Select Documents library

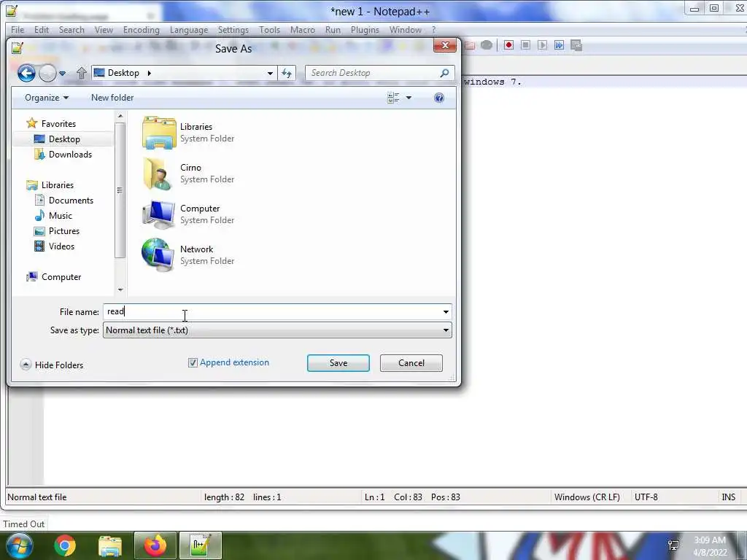64,200
